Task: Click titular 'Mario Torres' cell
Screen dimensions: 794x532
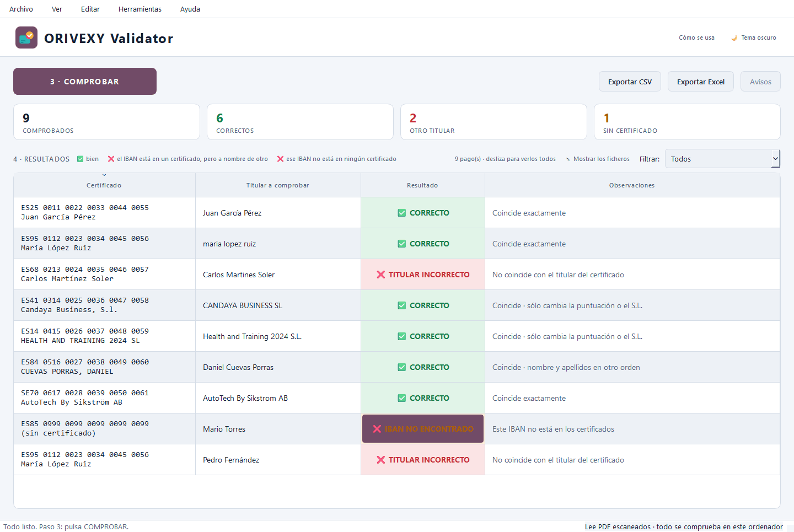Action: (278, 429)
